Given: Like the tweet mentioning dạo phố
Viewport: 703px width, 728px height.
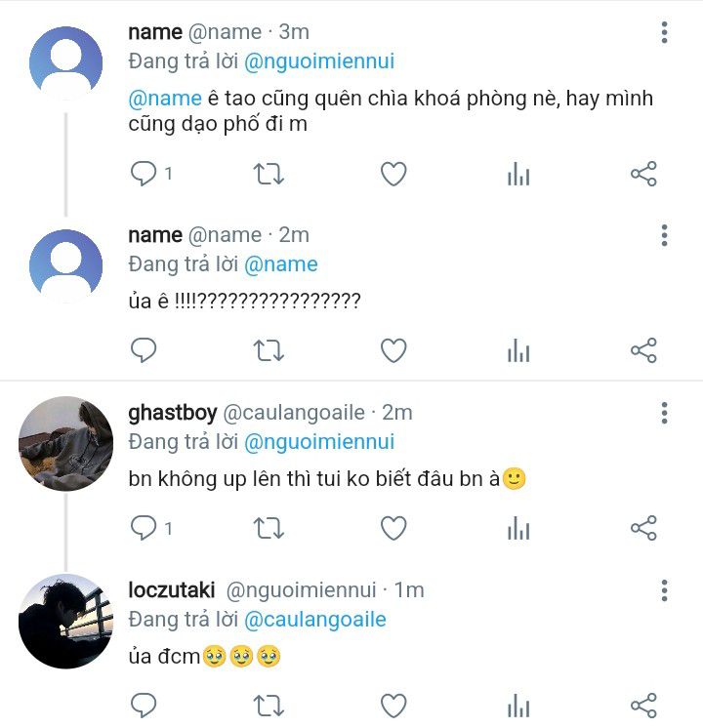Looking at the screenshot, I should (x=393, y=174).
